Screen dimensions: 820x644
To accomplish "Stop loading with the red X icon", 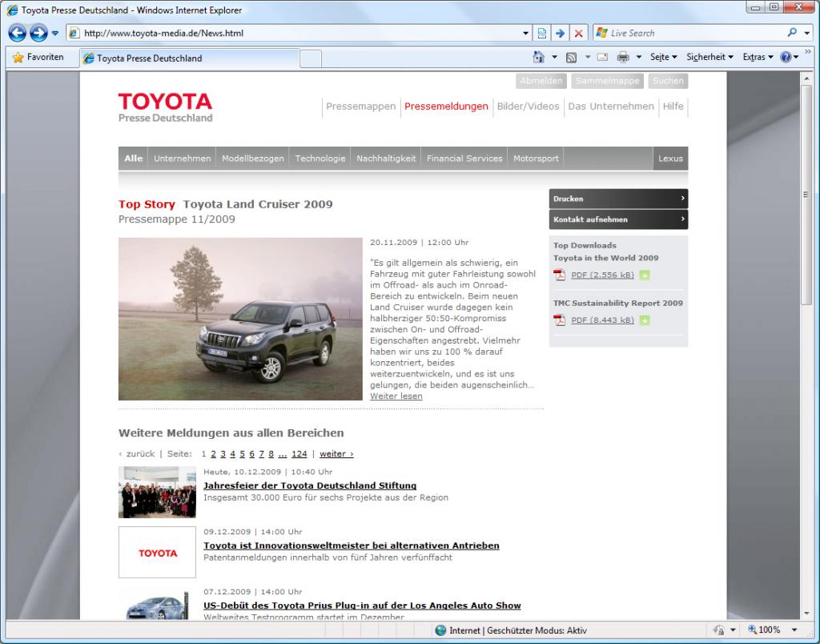I will pos(578,33).
